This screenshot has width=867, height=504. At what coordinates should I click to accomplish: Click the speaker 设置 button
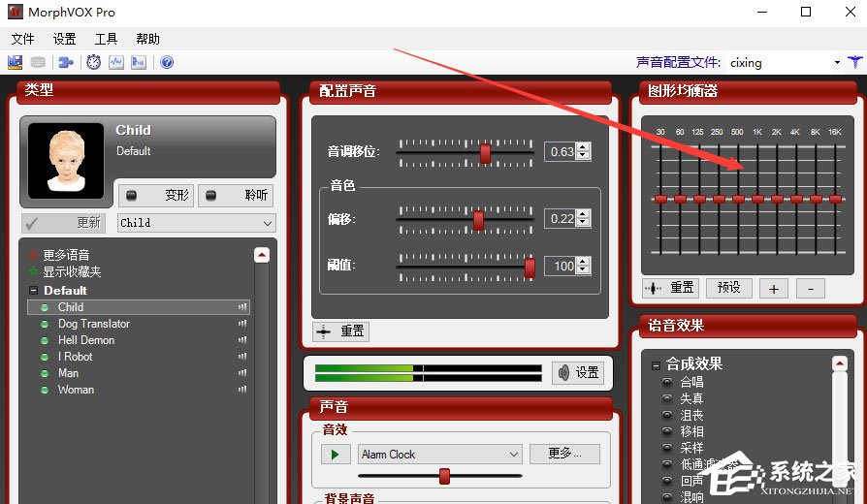578,372
